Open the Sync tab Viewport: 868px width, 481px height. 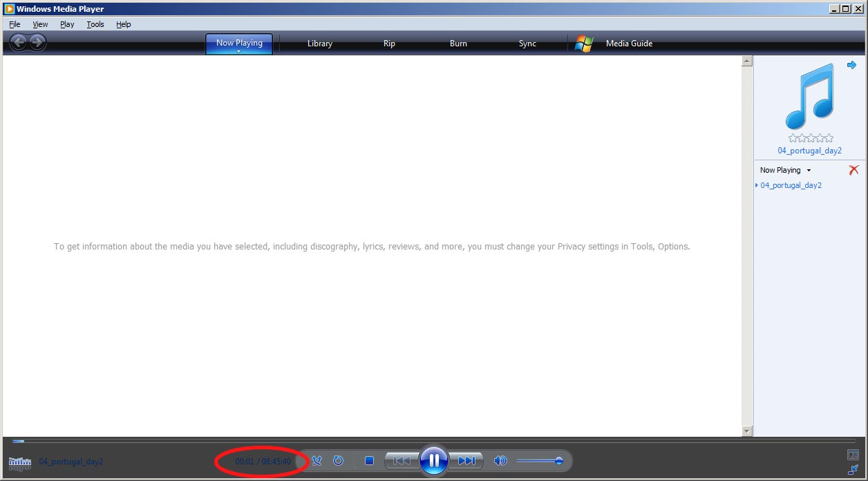[x=527, y=44]
